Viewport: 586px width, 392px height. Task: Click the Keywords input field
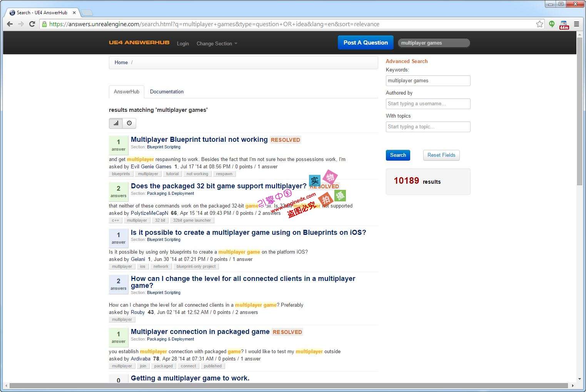coord(428,81)
